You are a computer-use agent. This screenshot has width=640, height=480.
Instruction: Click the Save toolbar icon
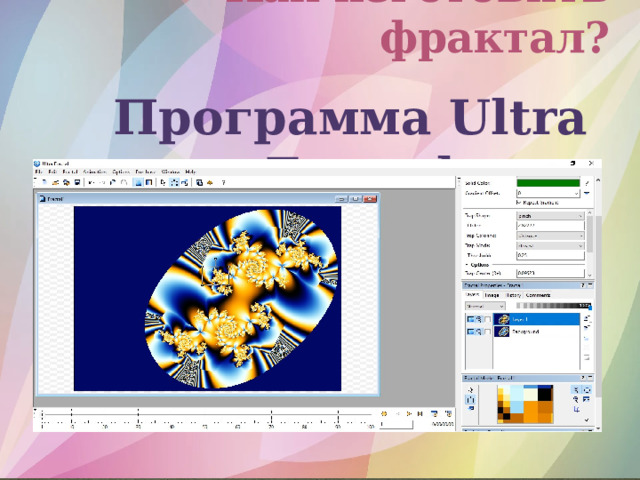(77, 182)
